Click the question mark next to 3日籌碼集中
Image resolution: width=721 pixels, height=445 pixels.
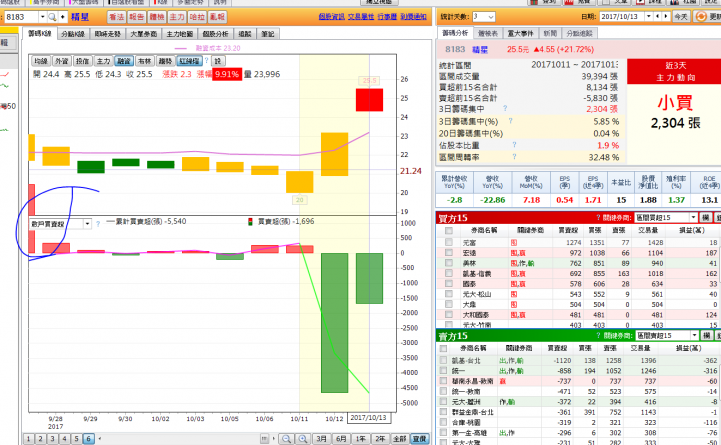pos(505,108)
